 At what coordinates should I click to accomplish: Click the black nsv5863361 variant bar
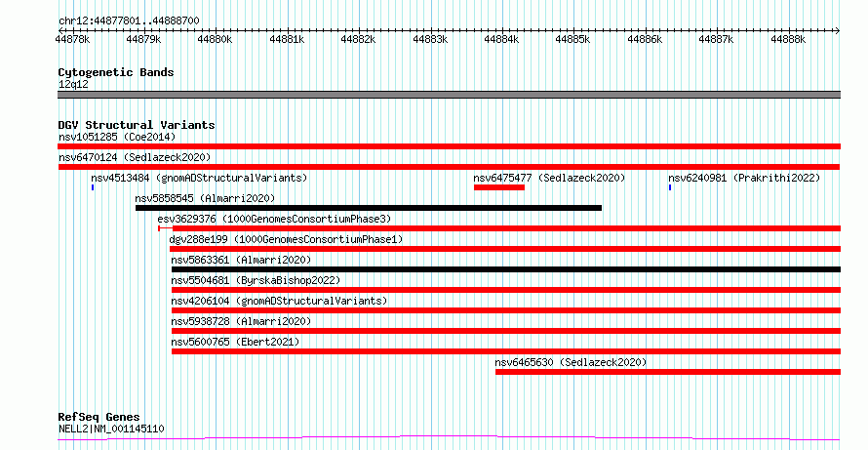click(x=506, y=269)
